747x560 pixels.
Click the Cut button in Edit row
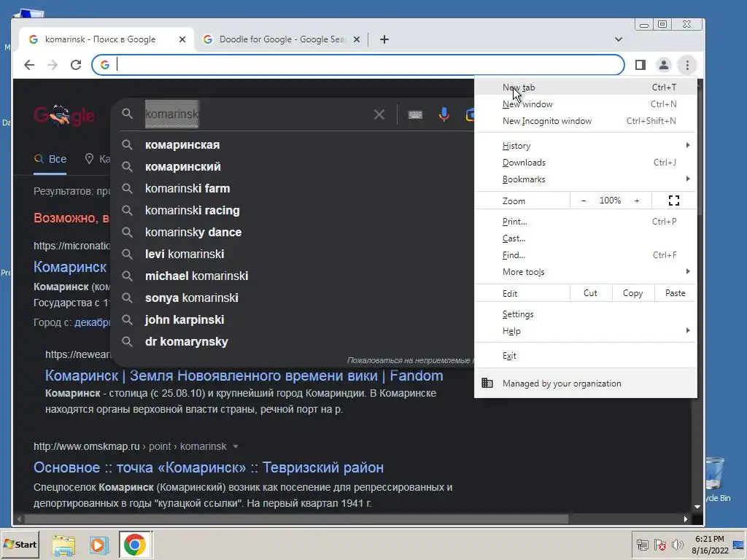click(590, 293)
